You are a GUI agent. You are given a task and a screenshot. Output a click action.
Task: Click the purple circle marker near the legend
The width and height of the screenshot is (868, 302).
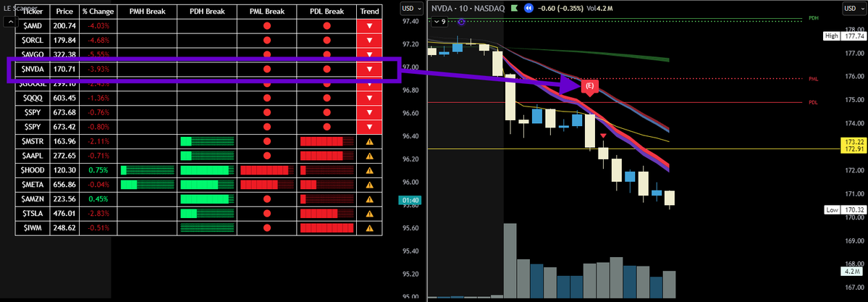click(462, 21)
